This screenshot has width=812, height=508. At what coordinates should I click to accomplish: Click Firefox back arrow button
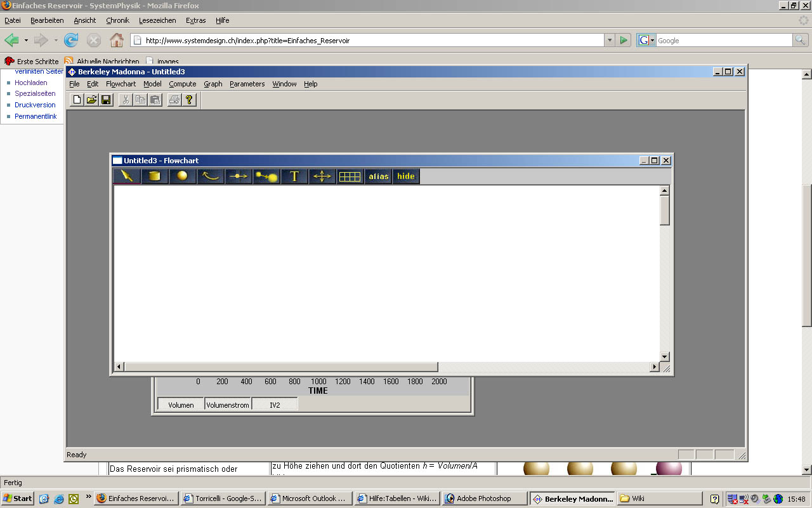click(x=12, y=40)
